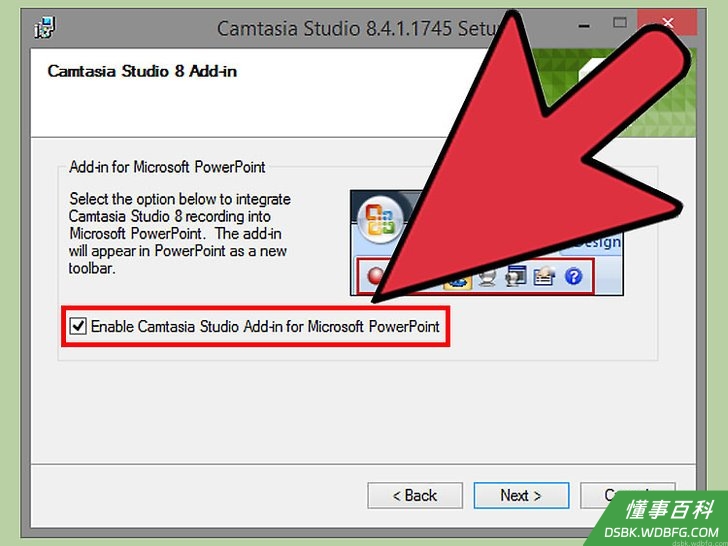The width and height of the screenshot is (728, 546).
Task: Click the 'Select the option below to integrate' text
Action: (180, 199)
